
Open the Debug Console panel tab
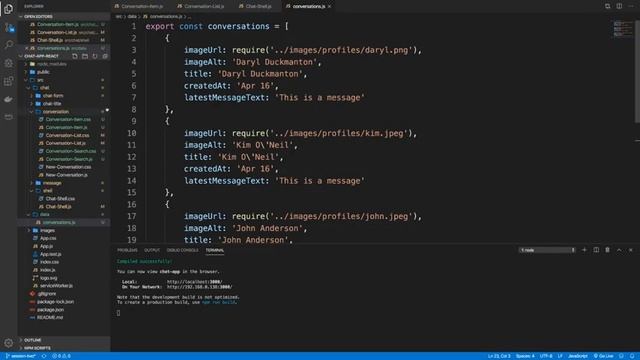pyautogui.click(x=182, y=250)
